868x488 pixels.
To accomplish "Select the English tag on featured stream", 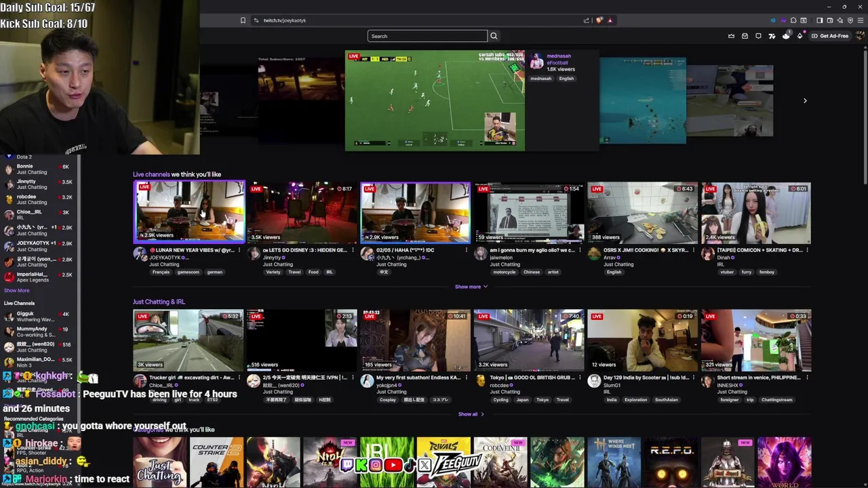I will [x=566, y=79].
